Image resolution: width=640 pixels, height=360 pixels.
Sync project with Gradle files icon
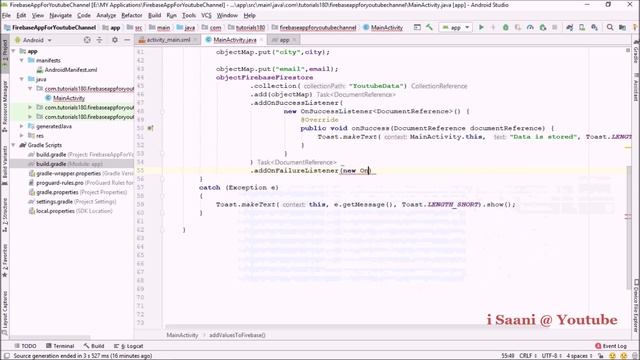coord(569,27)
